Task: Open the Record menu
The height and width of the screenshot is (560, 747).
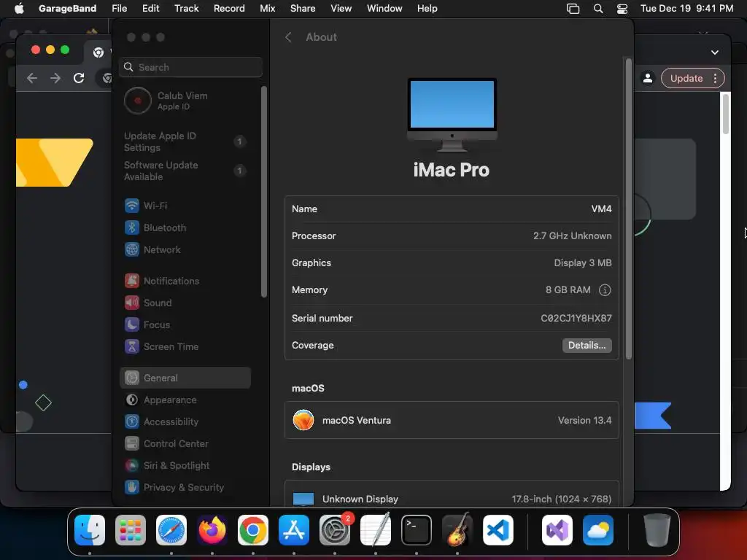Action: (229, 8)
